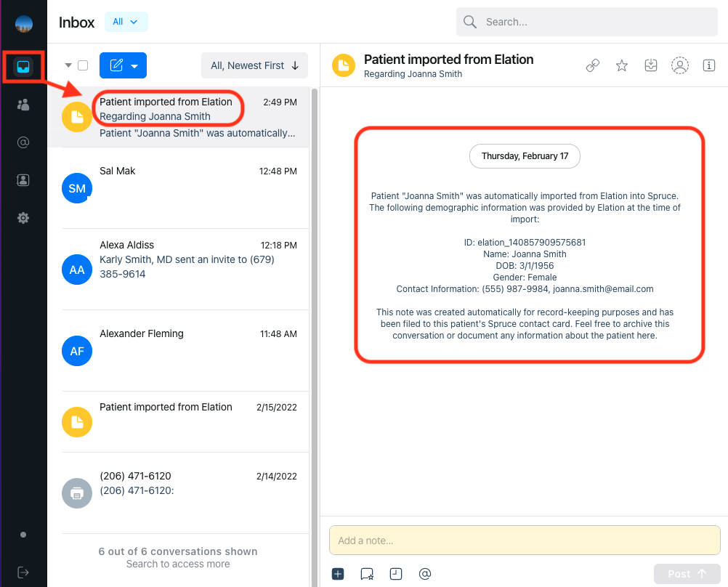The height and width of the screenshot is (587, 728).
Task: Open the Inbox All filter dropdown
Action: click(126, 22)
